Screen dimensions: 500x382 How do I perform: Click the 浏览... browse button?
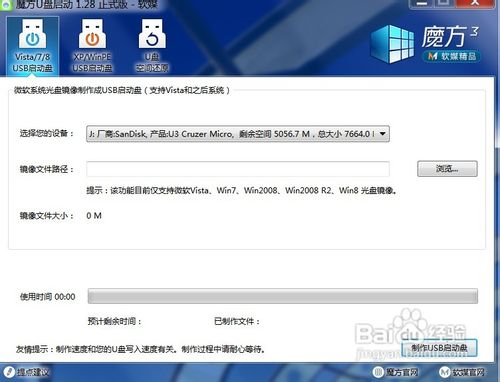pyautogui.click(x=447, y=169)
